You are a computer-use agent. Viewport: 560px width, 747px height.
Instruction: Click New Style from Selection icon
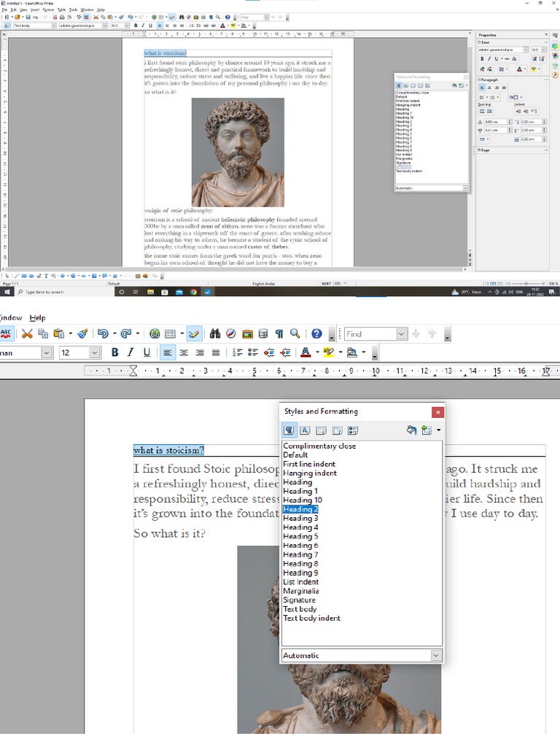pos(427,430)
